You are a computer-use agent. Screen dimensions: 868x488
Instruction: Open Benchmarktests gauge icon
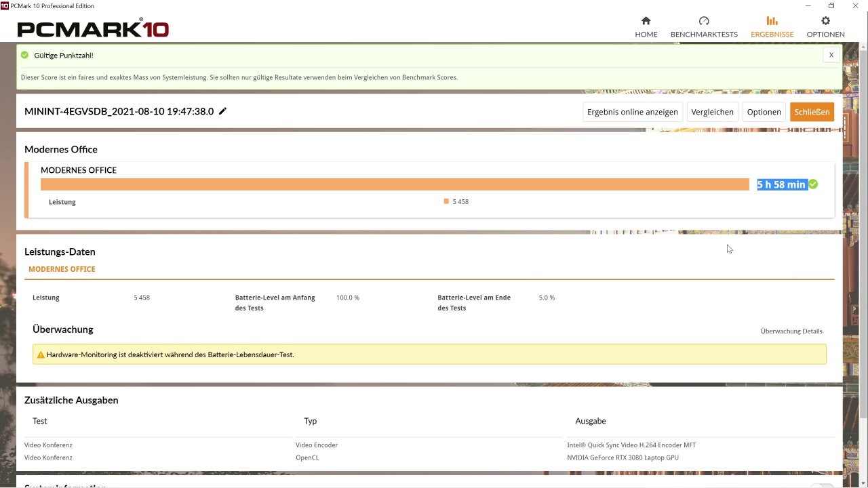pyautogui.click(x=704, y=21)
